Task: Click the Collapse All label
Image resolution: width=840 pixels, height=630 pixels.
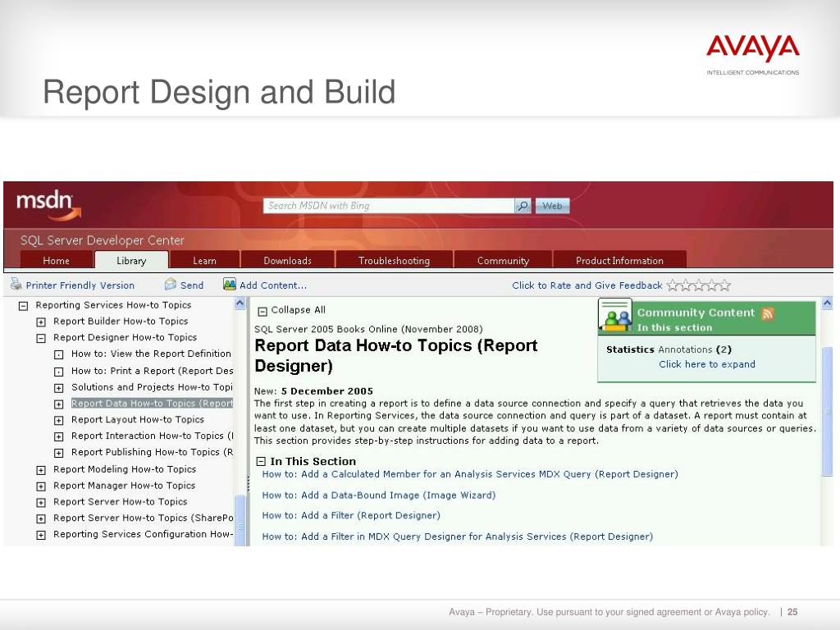Action: click(298, 310)
